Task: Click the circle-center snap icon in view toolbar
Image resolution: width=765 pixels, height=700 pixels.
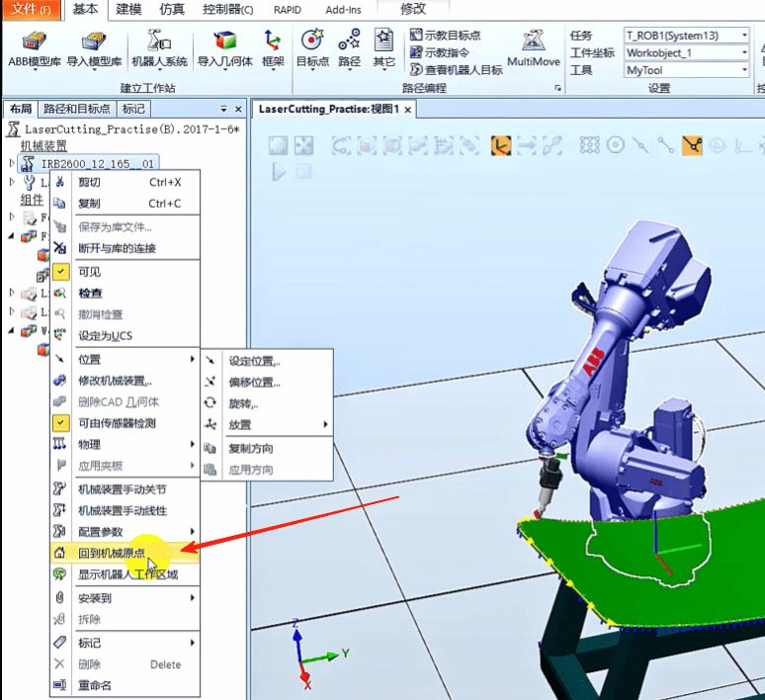Action: [616, 145]
